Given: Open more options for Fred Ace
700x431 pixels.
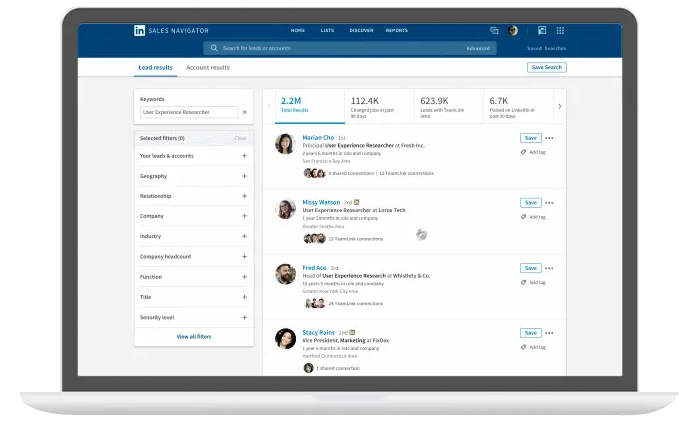Looking at the screenshot, I should coord(549,268).
